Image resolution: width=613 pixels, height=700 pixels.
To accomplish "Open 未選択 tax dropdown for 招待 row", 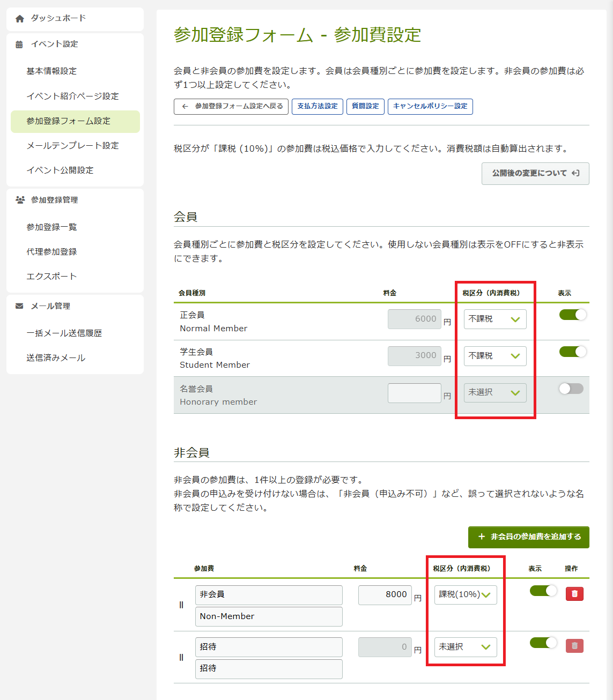I will [x=465, y=647].
